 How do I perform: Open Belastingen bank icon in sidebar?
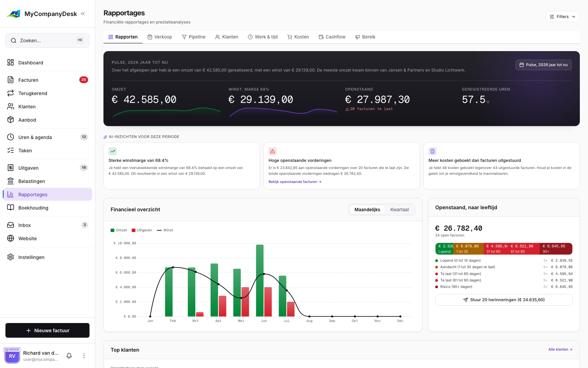(x=11, y=181)
